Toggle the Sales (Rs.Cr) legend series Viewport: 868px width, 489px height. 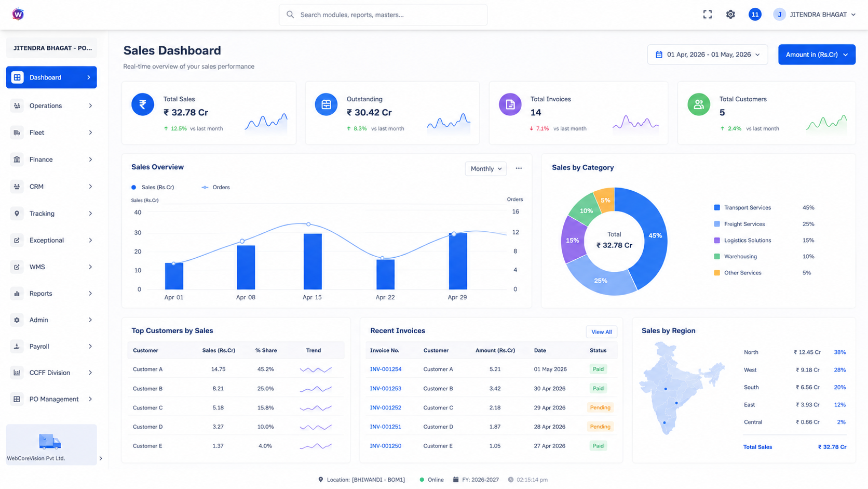click(153, 187)
